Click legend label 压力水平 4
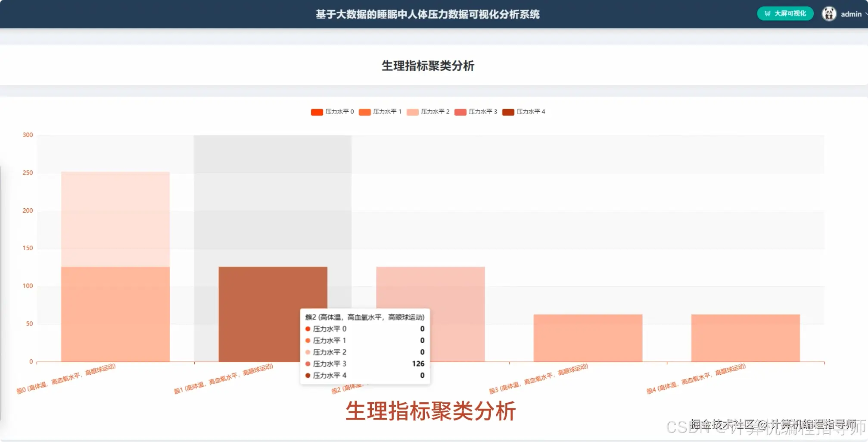 (x=531, y=112)
